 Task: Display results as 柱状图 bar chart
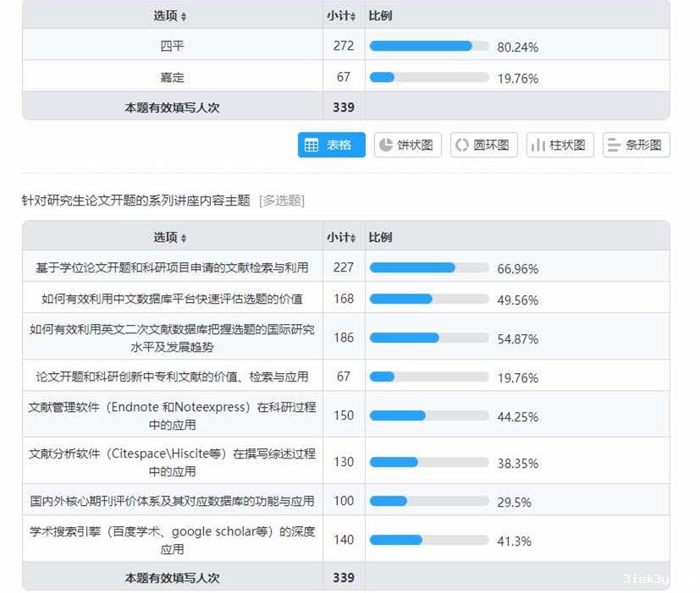[x=559, y=145]
